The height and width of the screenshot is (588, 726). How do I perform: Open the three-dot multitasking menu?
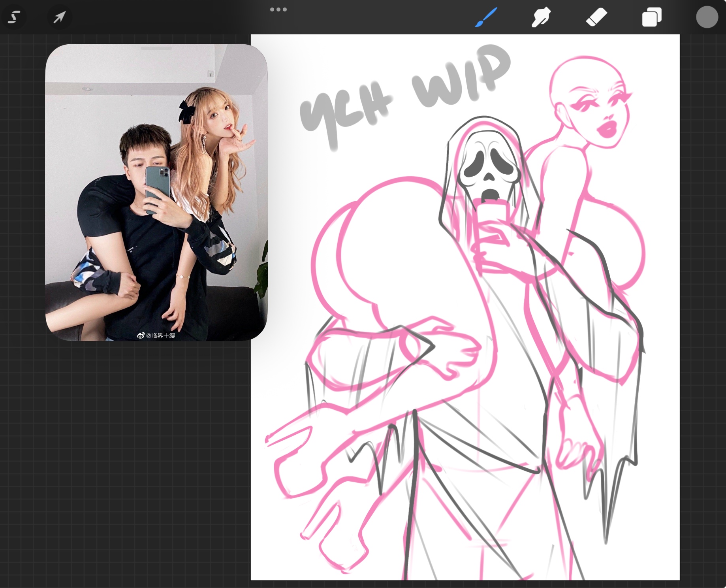278,9
